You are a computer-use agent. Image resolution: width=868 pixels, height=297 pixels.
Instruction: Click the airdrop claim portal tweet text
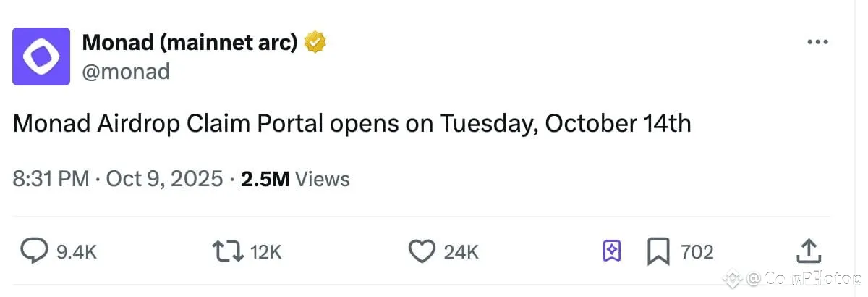[x=352, y=124]
